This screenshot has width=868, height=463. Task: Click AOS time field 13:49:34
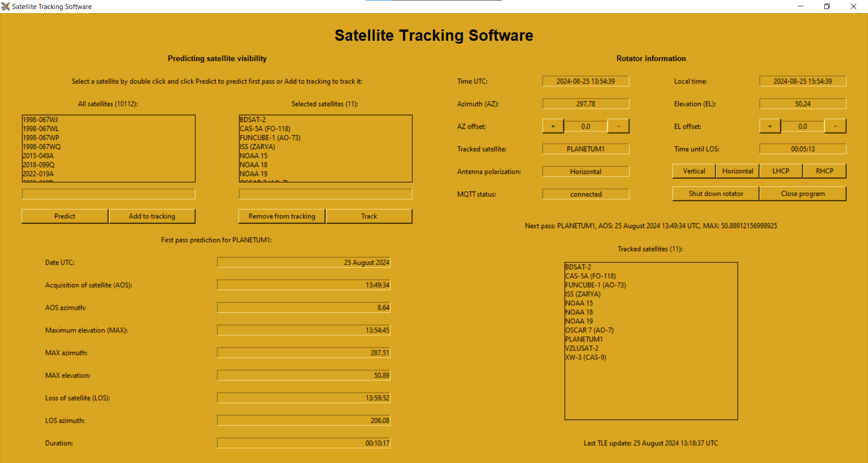(303, 285)
